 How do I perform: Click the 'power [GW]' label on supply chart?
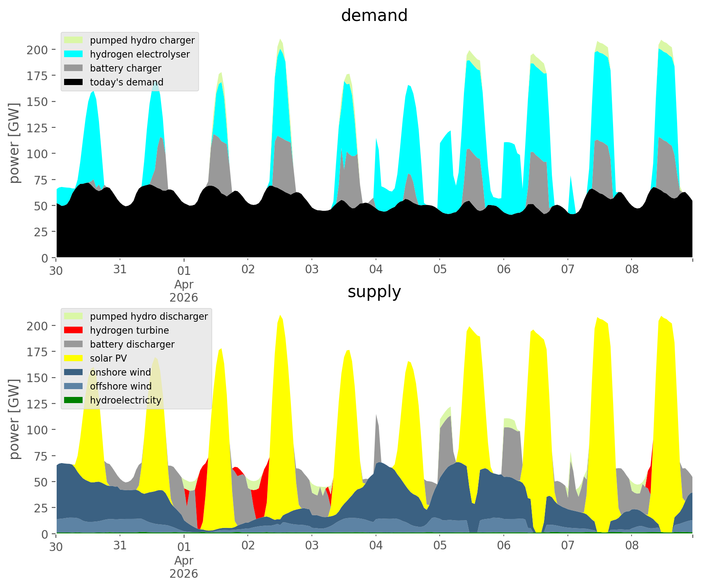click(x=14, y=419)
